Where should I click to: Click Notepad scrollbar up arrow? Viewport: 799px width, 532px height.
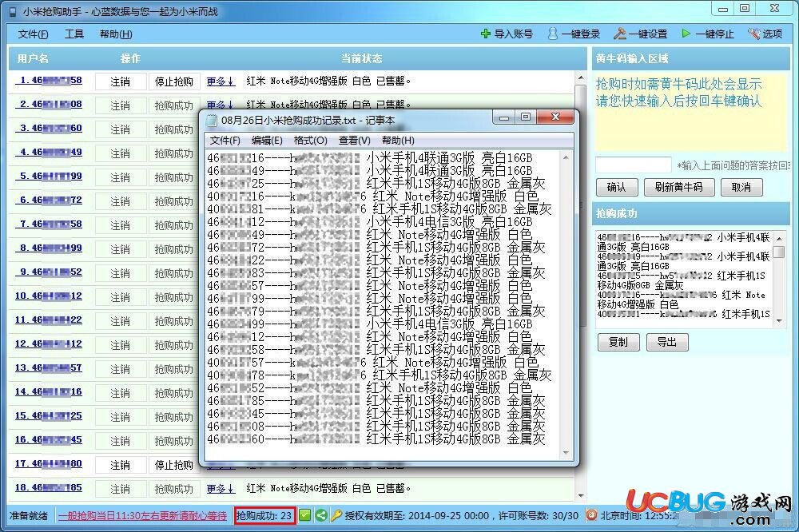point(566,158)
